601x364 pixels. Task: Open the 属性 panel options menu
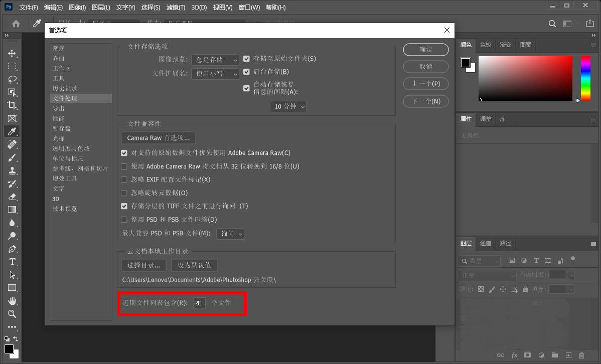[593, 119]
